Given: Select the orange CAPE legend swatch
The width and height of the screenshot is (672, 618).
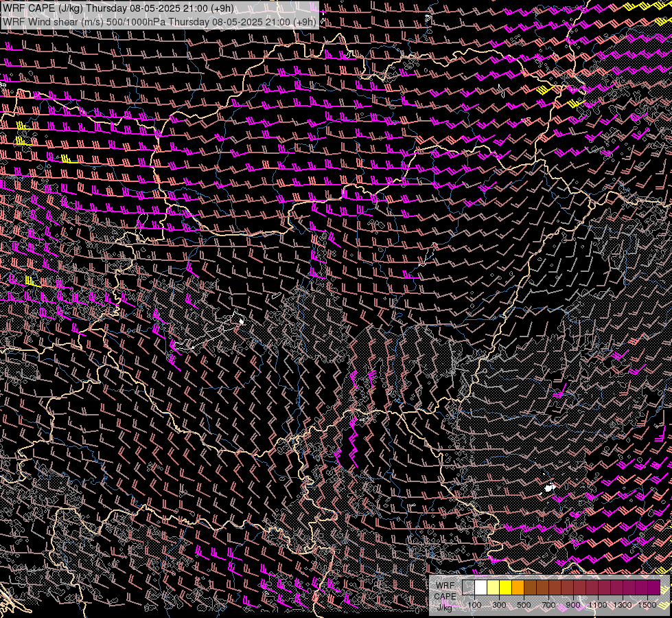Looking at the screenshot, I should point(518,588).
